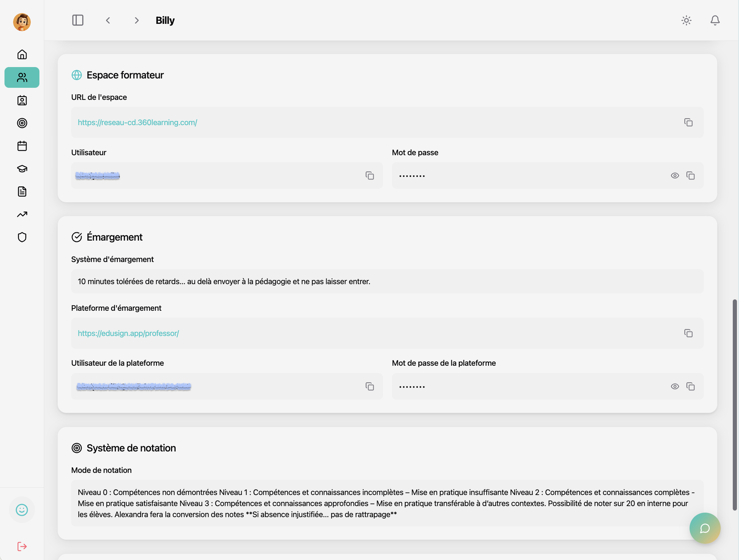The width and height of the screenshot is (739, 560).
Task: Open the smiley feedback menu
Action: [22, 510]
